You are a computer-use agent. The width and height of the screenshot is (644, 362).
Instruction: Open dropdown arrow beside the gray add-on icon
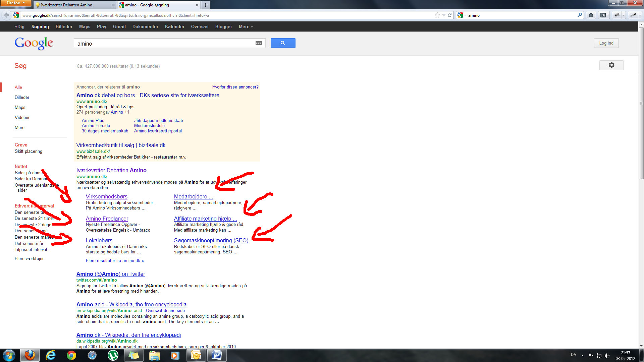[x=624, y=15]
